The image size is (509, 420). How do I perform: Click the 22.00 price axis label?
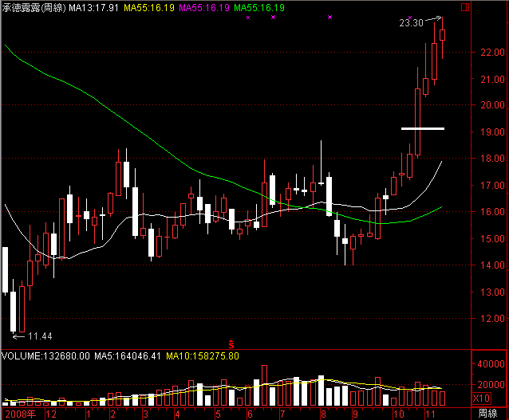(492, 53)
